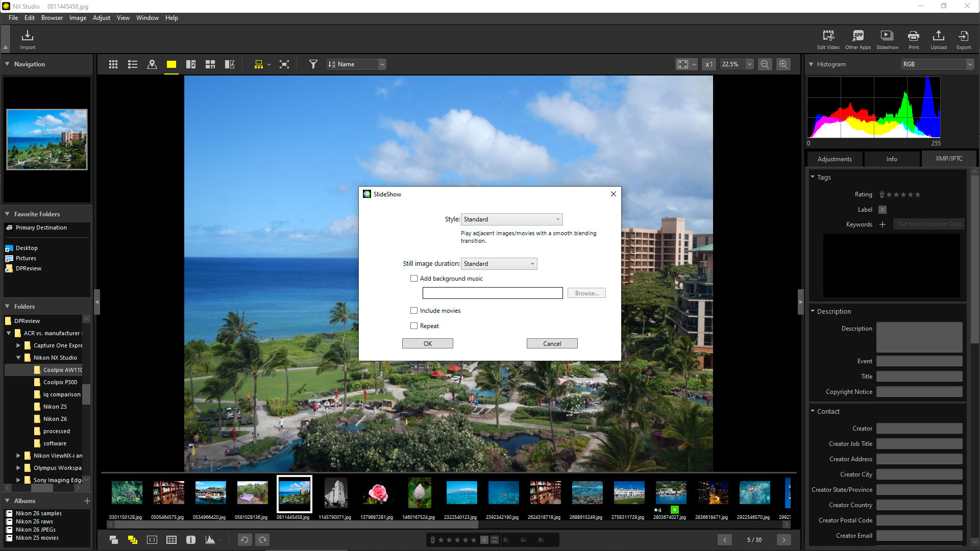Open the zoom percentage dropdown
Screen dimensions: 980x551
(749, 64)
